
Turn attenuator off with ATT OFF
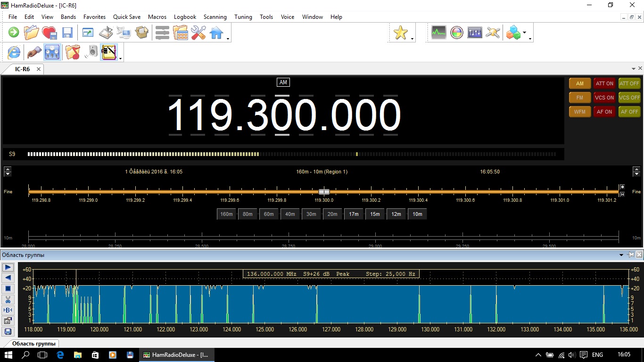pyautogui.click(x=629, y=83)
